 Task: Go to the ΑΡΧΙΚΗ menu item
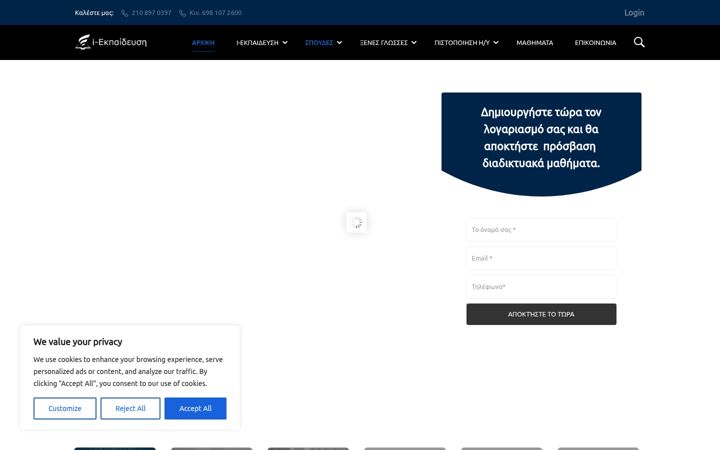[x=203, y=43]
